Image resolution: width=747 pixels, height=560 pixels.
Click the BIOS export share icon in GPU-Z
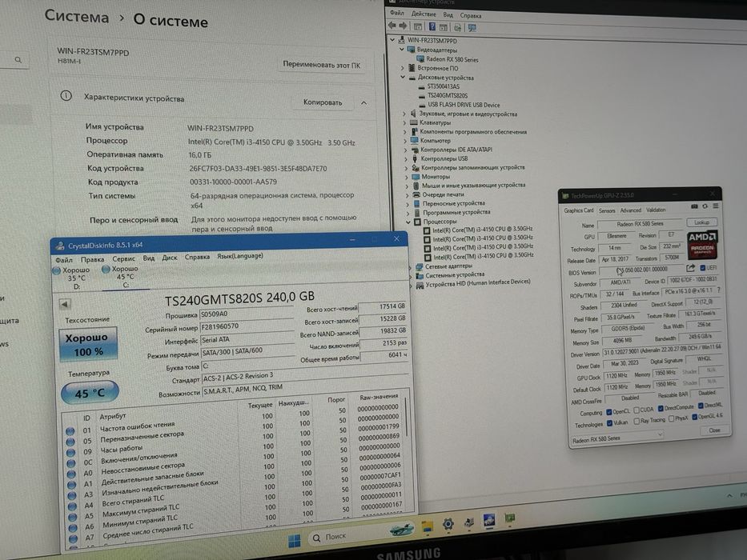click(x=691, y=268)
